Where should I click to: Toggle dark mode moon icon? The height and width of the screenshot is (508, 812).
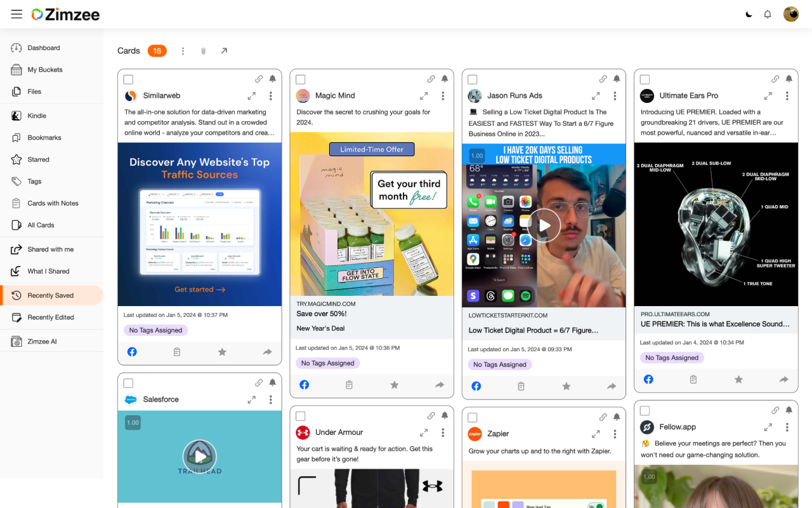coord(749,14)
